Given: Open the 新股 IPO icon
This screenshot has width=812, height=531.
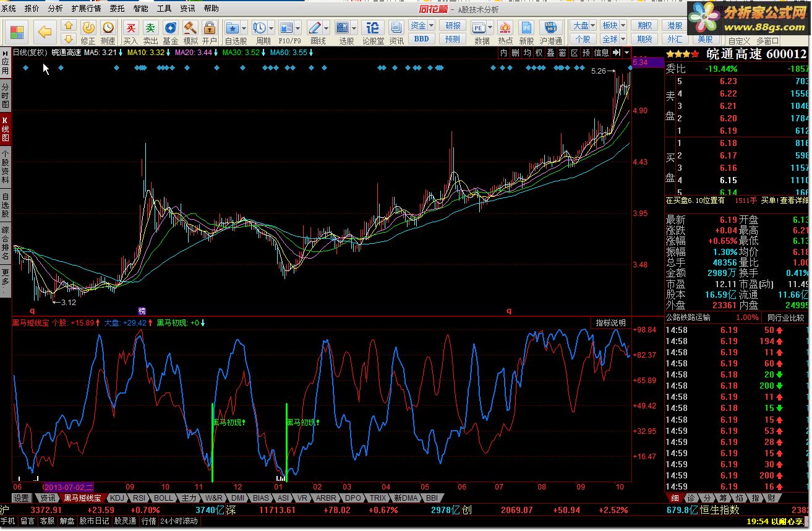Looking at the screenshot, I should (526, 27).
